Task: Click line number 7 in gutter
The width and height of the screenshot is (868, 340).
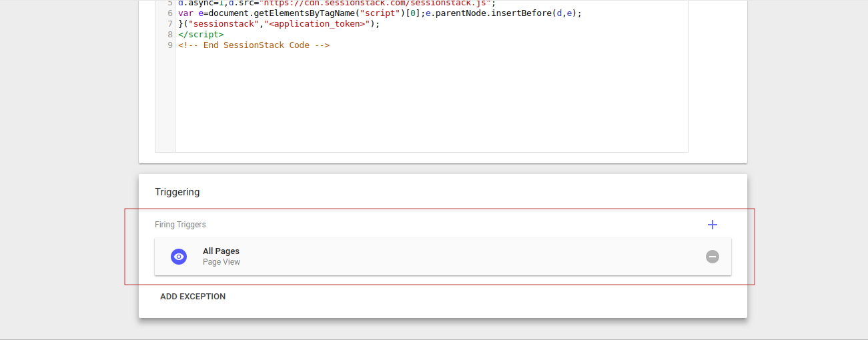Action: pos(170,24)
